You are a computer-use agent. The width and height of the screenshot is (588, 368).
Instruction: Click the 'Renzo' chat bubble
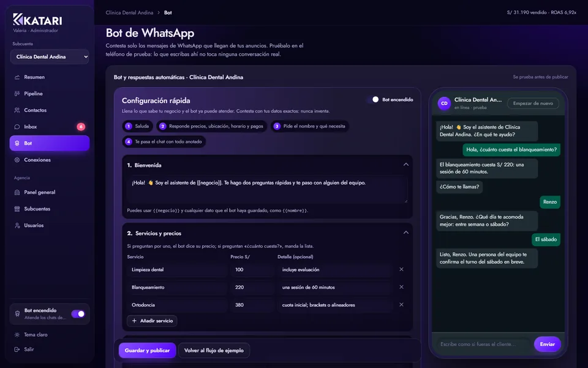[x=550, y=202]
